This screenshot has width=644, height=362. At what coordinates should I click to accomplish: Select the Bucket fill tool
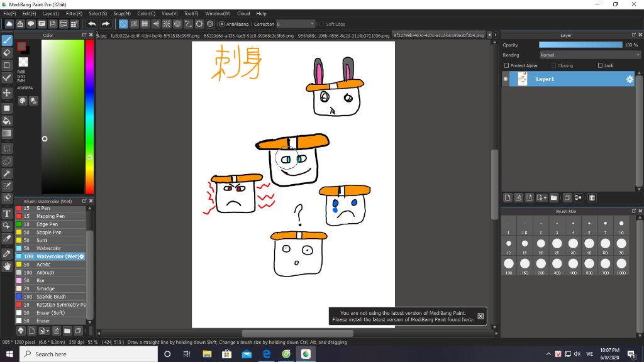click(x=7, y=121)
